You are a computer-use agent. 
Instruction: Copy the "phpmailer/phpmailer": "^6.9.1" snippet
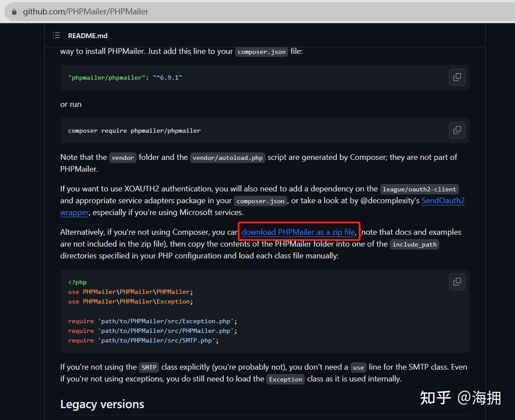457,77
